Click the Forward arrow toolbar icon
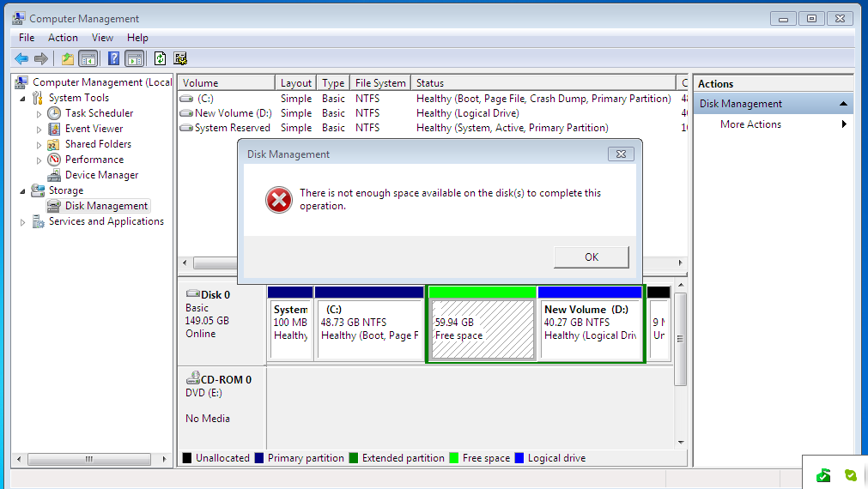This screenshot has height=489, width=868. tap(41, 58)
